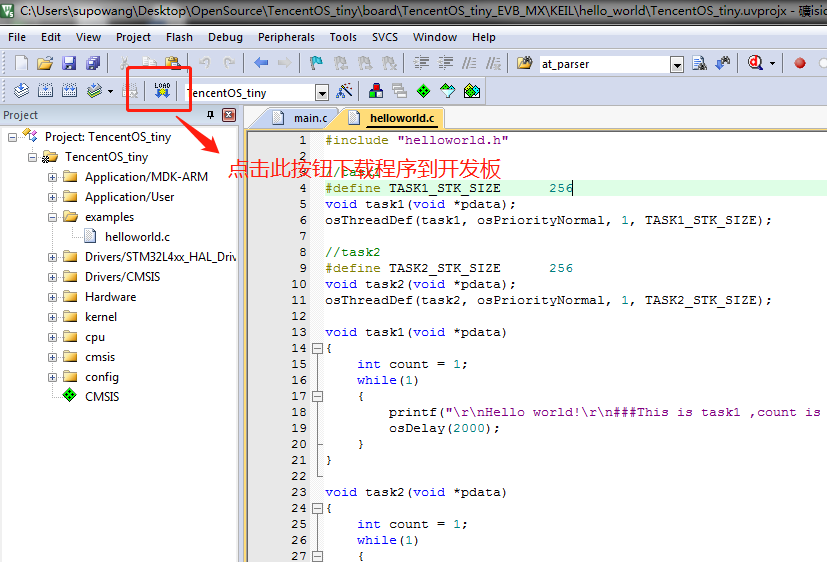827x562 pixels.
Task: Save the current file with the floppy icon
Action: tap(69, 63)
